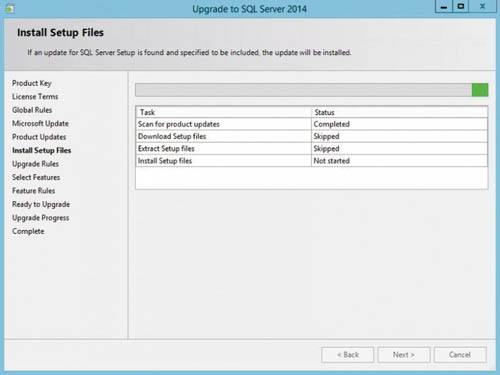Choose the Product Updates step

point(39,137)
